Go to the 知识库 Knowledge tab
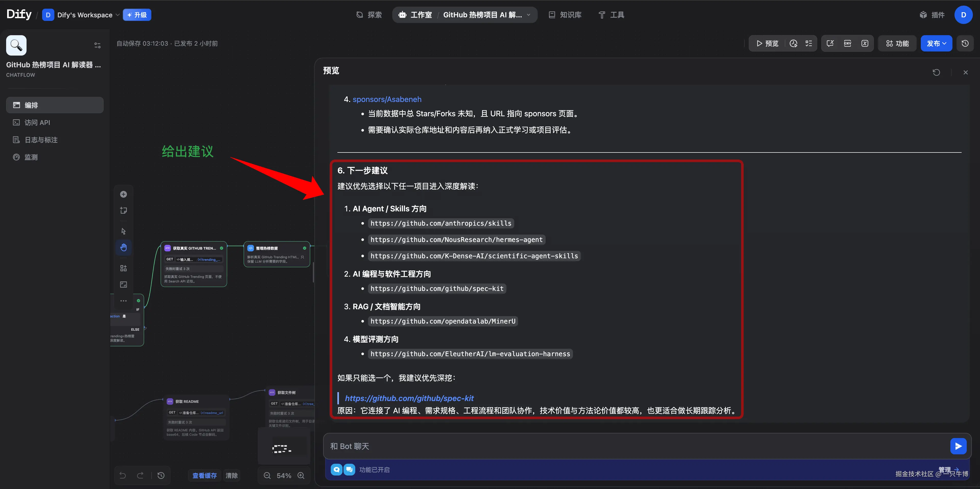This screenshot has width=980, height=489. point(565,15)
